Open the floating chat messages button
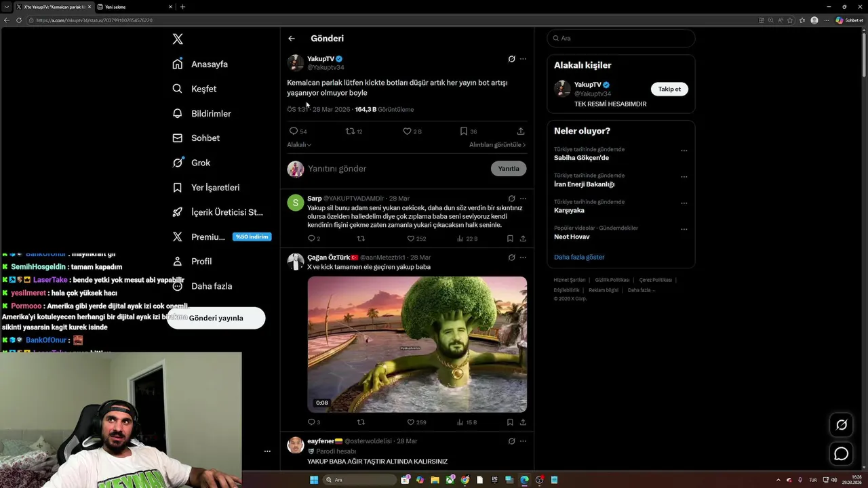This screenshot has height=488, width=868. [x=842, y=454]
